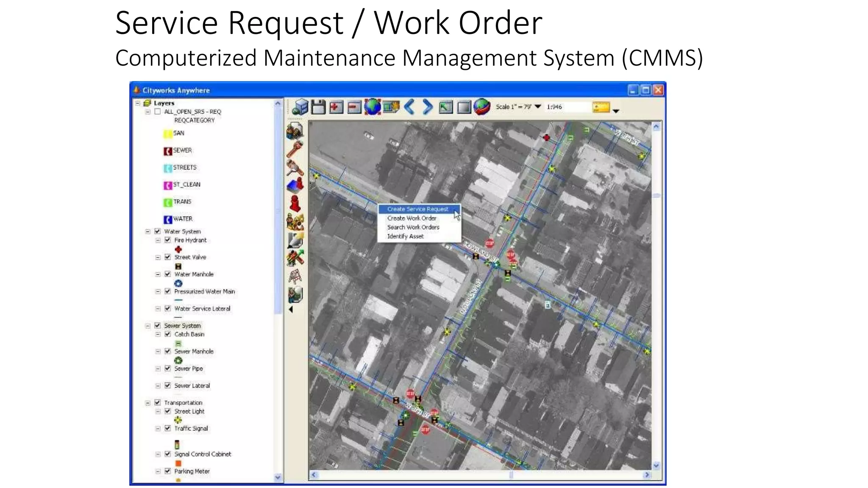Click the red fire hydrant sidebar icon
The image size is (868, 488).
coord(295,203)
